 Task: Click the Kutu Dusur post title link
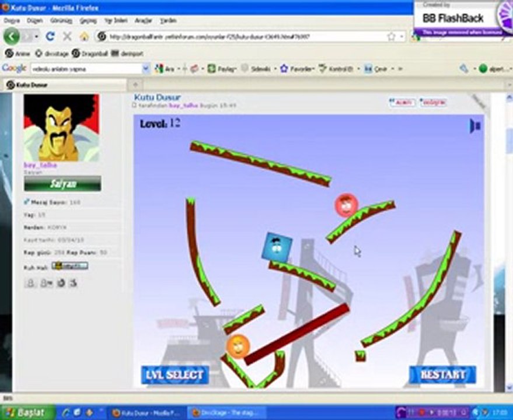point(158,97)
